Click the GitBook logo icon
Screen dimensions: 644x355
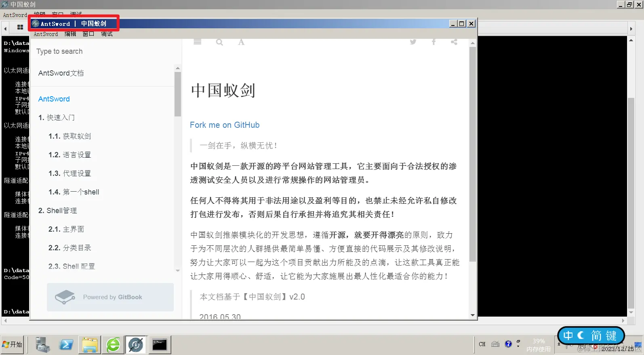[x=65, y=297]
